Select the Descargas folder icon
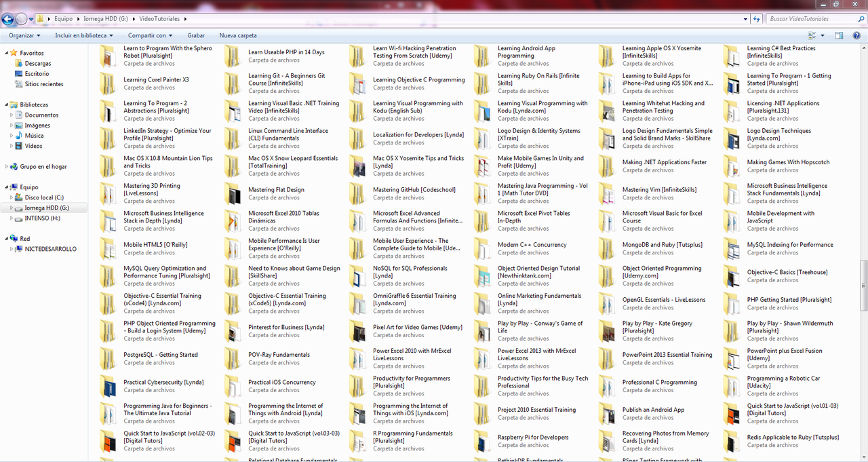 point(19,63)
